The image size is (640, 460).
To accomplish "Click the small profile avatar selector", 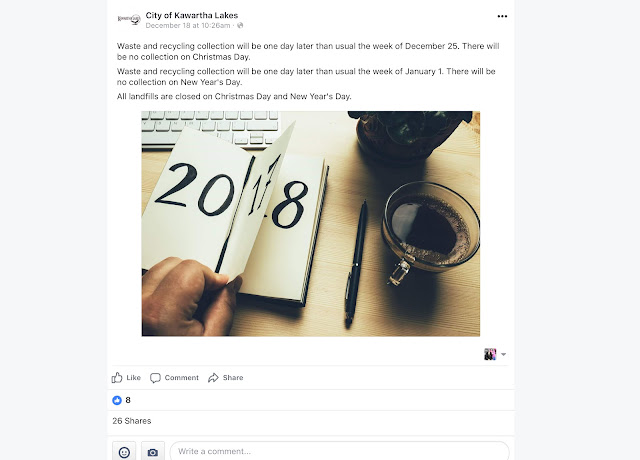I will [490, 354].
